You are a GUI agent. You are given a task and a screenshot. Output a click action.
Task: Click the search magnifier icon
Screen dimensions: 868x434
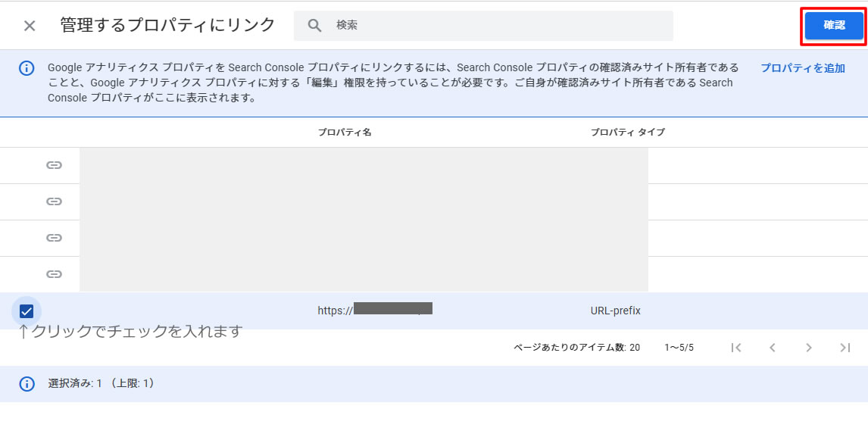314,26
